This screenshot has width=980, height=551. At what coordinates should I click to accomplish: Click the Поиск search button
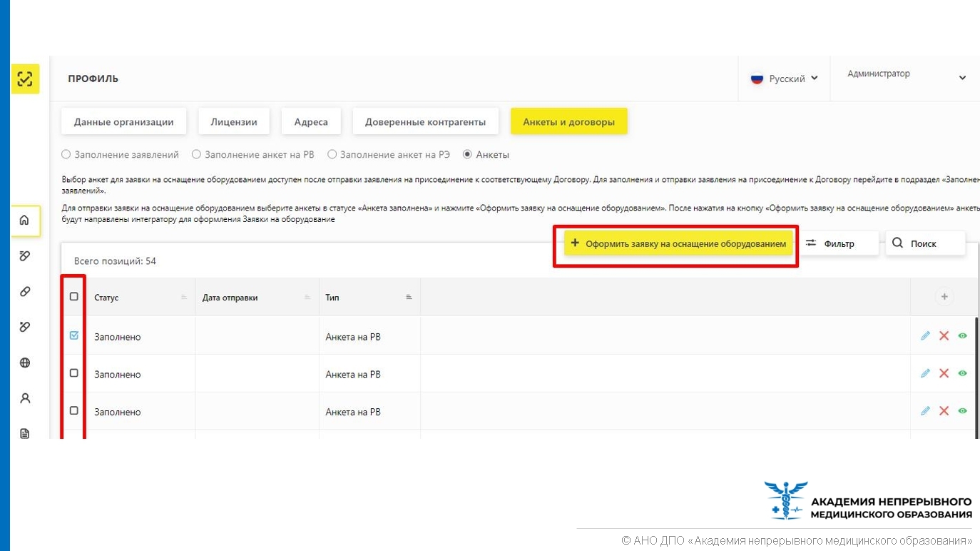tap(925, 243)
